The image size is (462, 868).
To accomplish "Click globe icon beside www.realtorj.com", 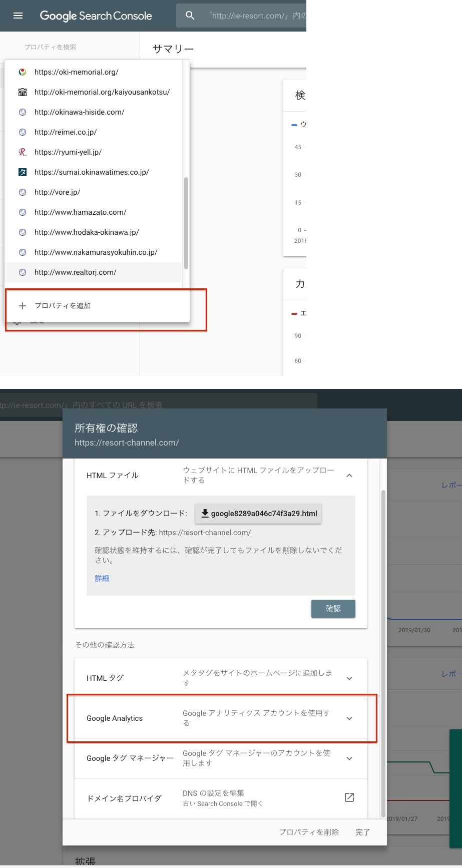I will point(23,272).
